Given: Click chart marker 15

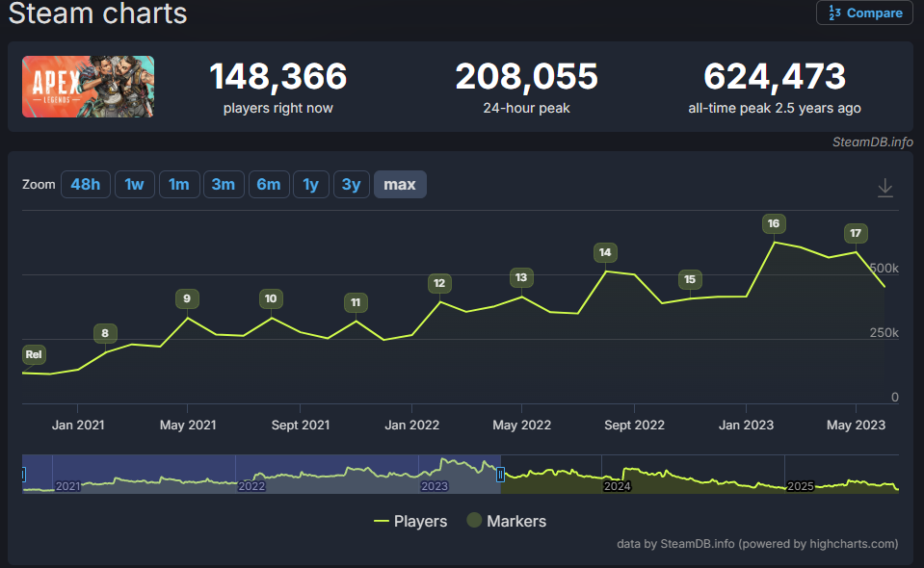Looking at the screenshot, I should [x=690, y=279].
